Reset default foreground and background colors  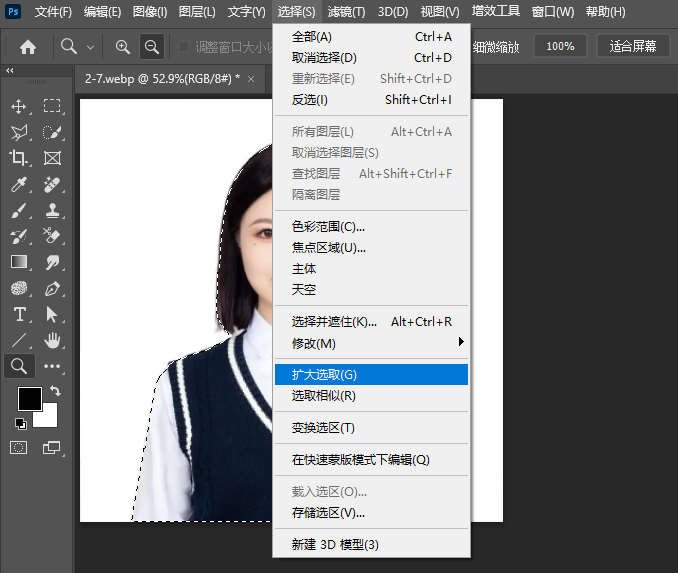point(20,423)
